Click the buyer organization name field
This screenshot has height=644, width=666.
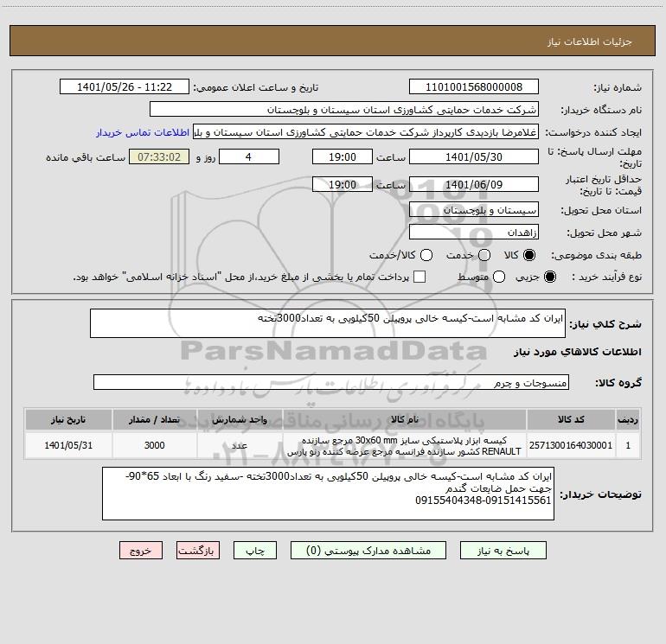click(x=344, y=110)
